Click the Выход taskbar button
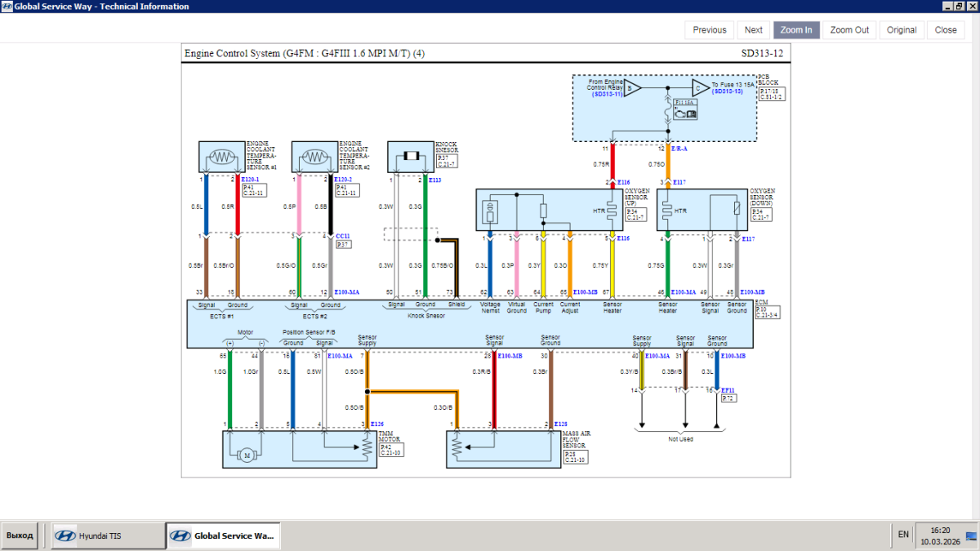980x551 pixels. pos(20,535)
